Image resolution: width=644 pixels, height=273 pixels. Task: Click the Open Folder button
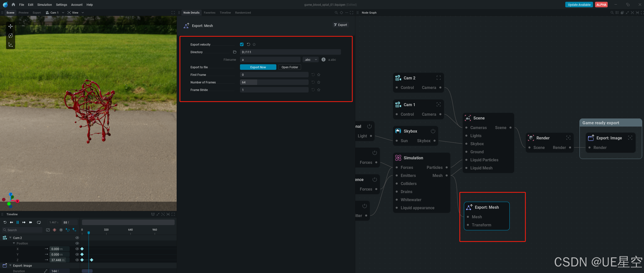pyautogui.click(x=289, y=67)
